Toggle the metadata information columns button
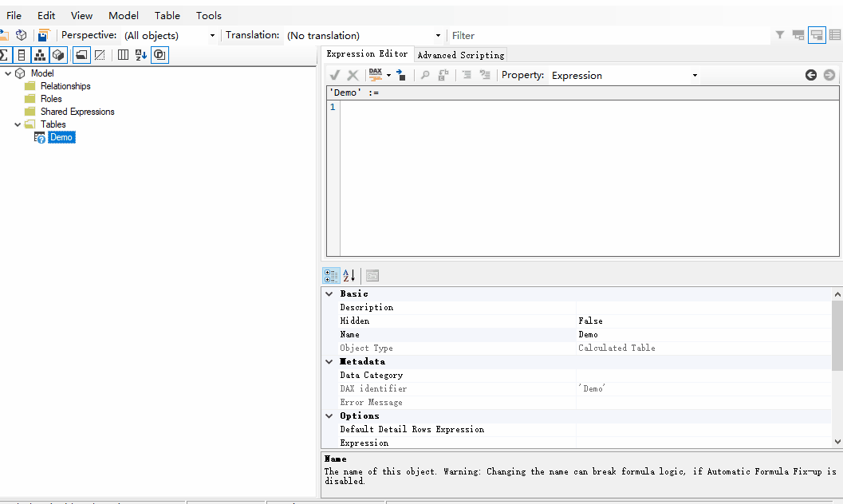The image size is (843, 504). (123, 55)
